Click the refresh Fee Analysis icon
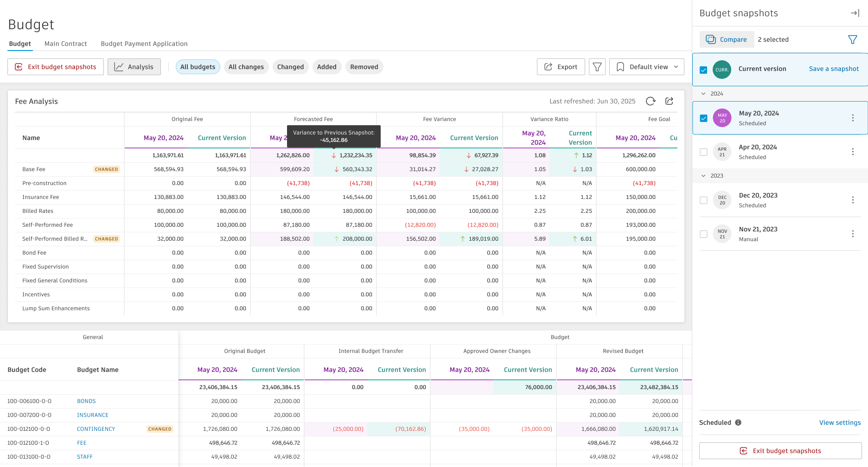Image resolution: width=868 pixels, height=467 pixels. (651, 101)
